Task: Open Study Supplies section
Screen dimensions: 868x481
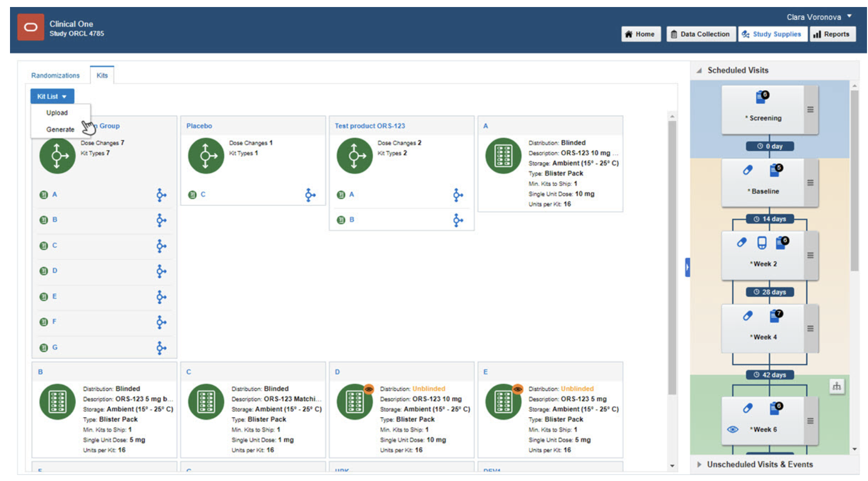Action: point(772,34)
